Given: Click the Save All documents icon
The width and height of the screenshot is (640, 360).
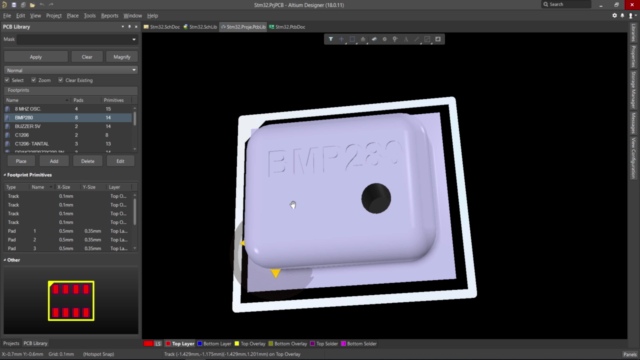Looking at the screenshot, I should 23,5.
